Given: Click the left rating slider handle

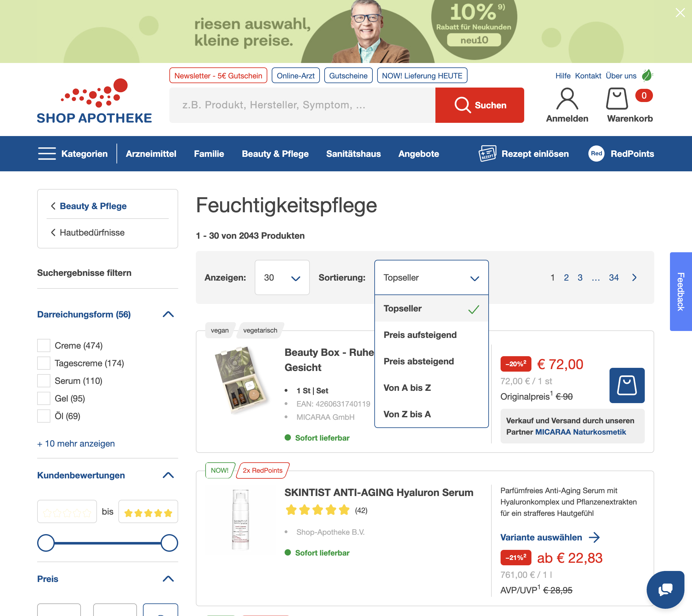Looking at the screenshot, I should tap(46, 543).
